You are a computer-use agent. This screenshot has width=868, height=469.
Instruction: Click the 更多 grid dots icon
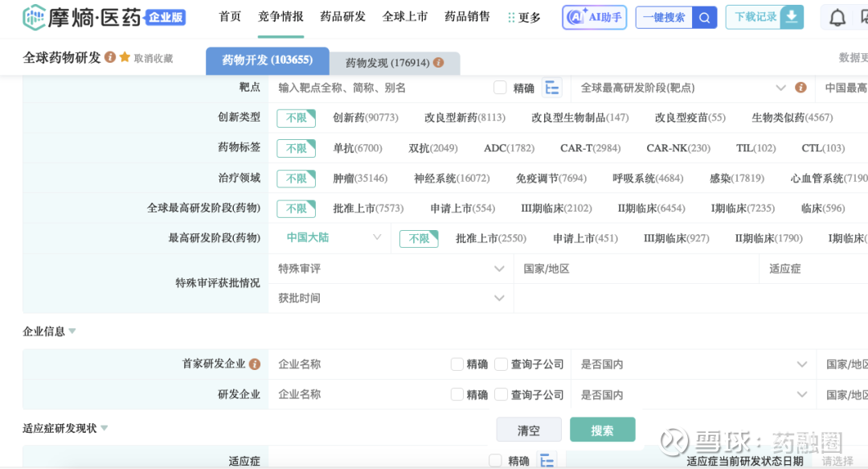click(x=511, y=18)
